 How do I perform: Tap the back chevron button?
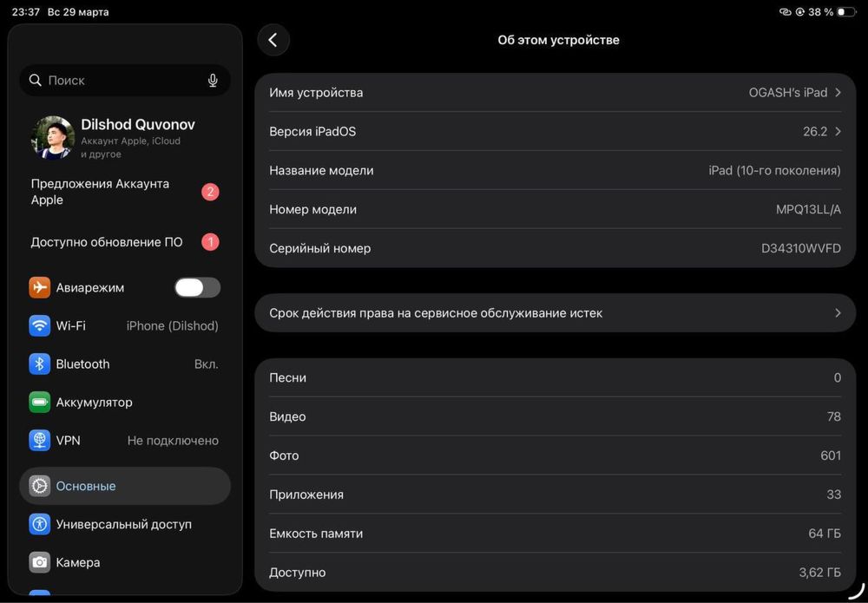pos(273,40)
